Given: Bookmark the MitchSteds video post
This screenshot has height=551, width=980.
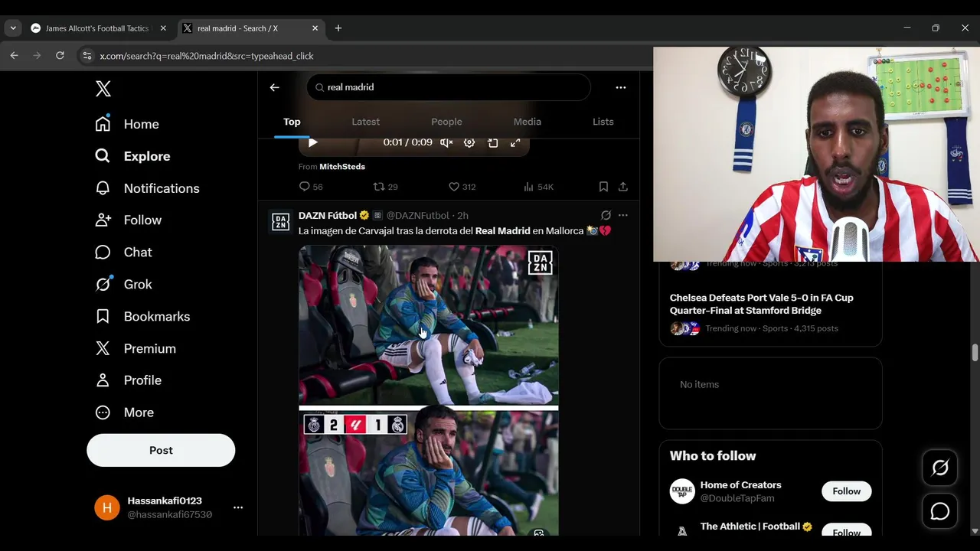Looking at the screenshot, I should [x=603, y=187].
